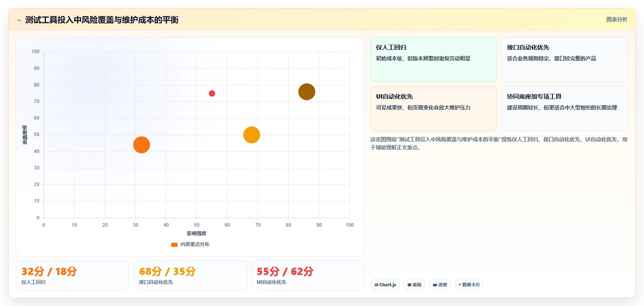Click the orange bubble in the chart

click(142, 145)
